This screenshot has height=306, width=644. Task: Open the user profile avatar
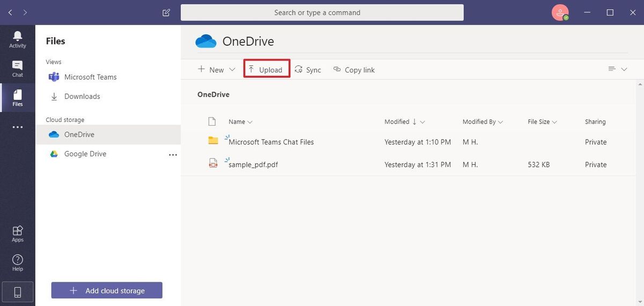560,12
